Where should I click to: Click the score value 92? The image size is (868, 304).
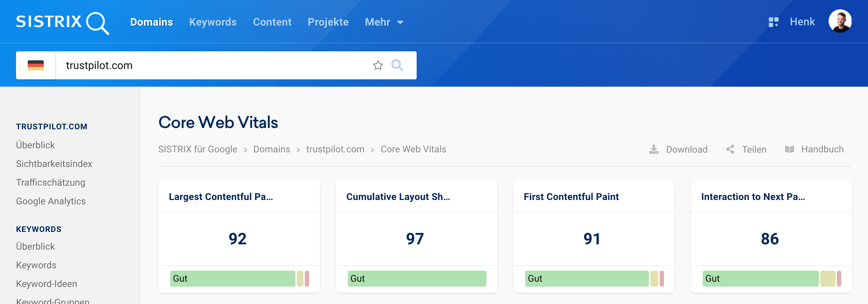click(x=238, y=239)
